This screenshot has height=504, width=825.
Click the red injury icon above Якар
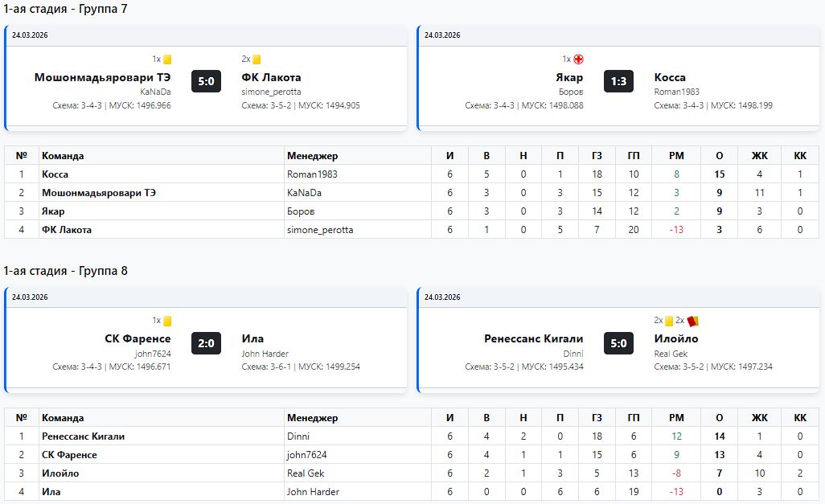(578, 59)
